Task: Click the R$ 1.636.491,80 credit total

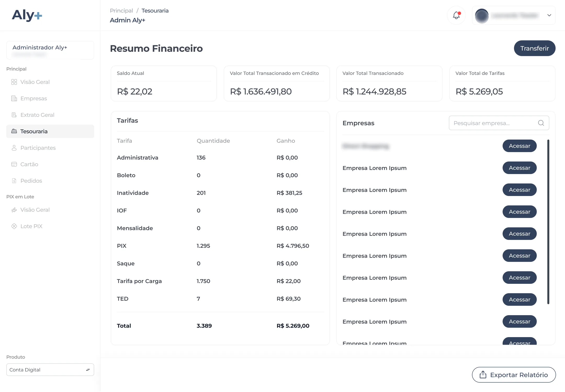Action: click(261, 91)
